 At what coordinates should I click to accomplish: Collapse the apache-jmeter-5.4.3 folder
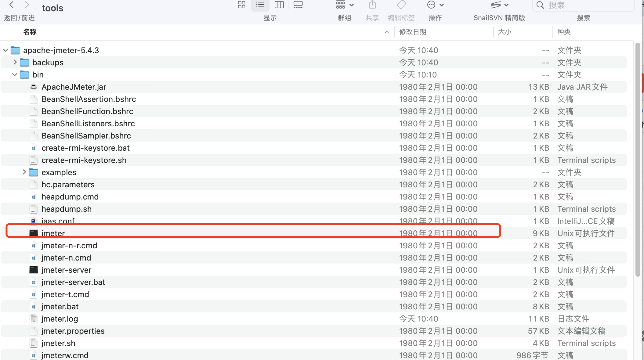tap(5, 50)
